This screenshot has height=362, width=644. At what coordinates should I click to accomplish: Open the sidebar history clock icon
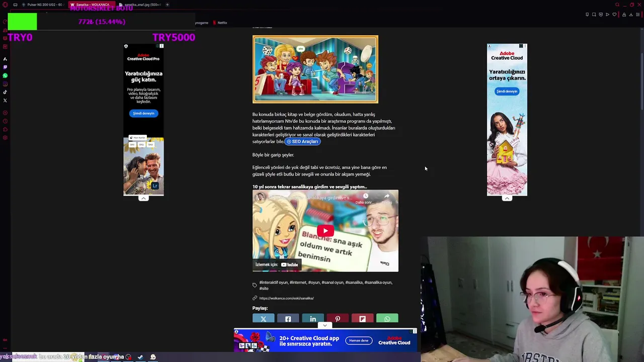5,121
